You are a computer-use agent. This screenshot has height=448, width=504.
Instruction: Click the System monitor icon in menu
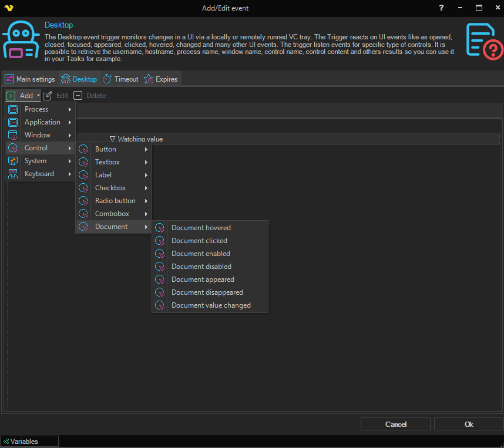[x=12, y=161]
